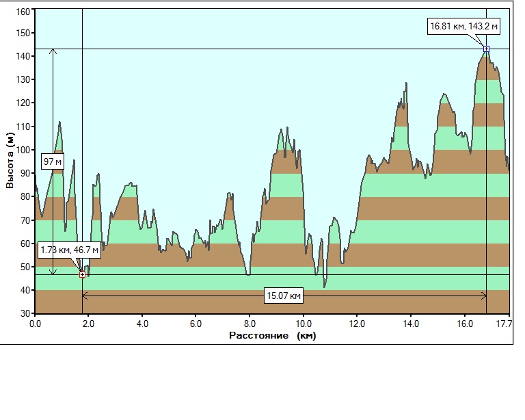
Task: Click the 4.0 tick on the distance axis
Action: pos(142,323)
